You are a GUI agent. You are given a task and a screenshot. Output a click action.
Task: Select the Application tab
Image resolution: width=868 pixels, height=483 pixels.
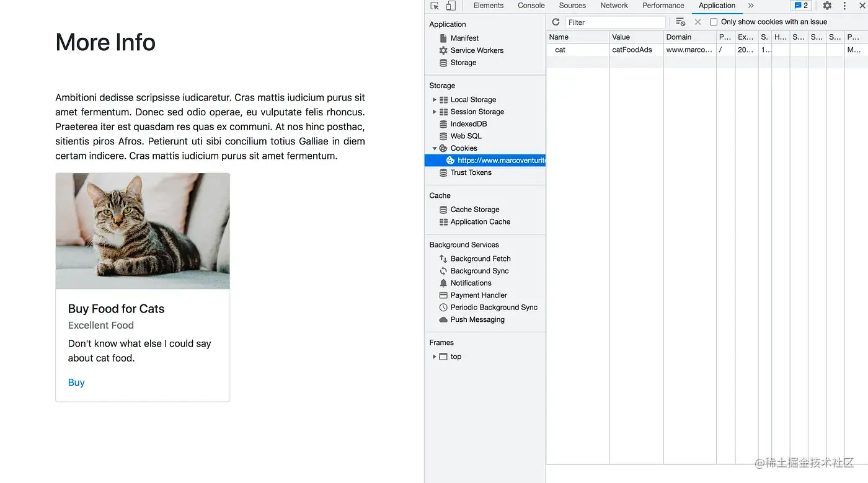(717, 6)
